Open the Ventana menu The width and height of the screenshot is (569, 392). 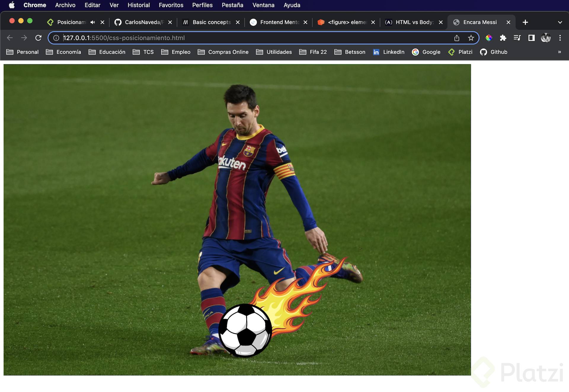tap(263, 5)
